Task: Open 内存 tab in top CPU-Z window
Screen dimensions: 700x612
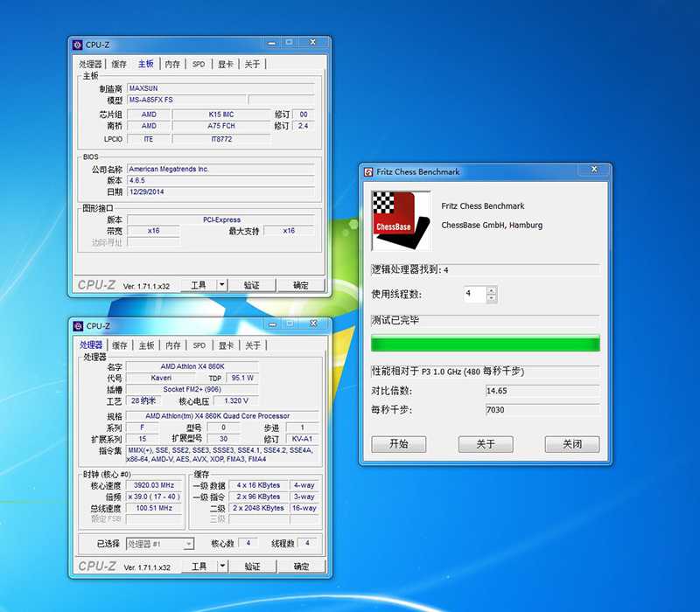Action: tap(172, 64)
